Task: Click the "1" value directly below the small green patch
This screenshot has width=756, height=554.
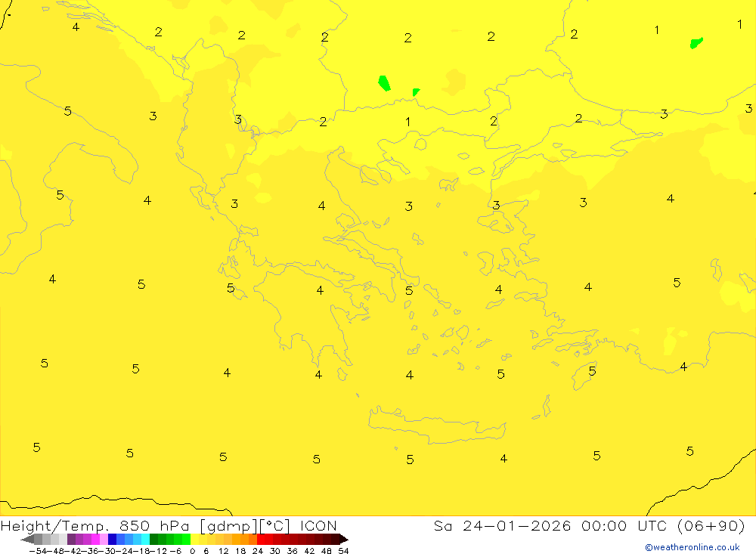Action: (x=408, y=122)
